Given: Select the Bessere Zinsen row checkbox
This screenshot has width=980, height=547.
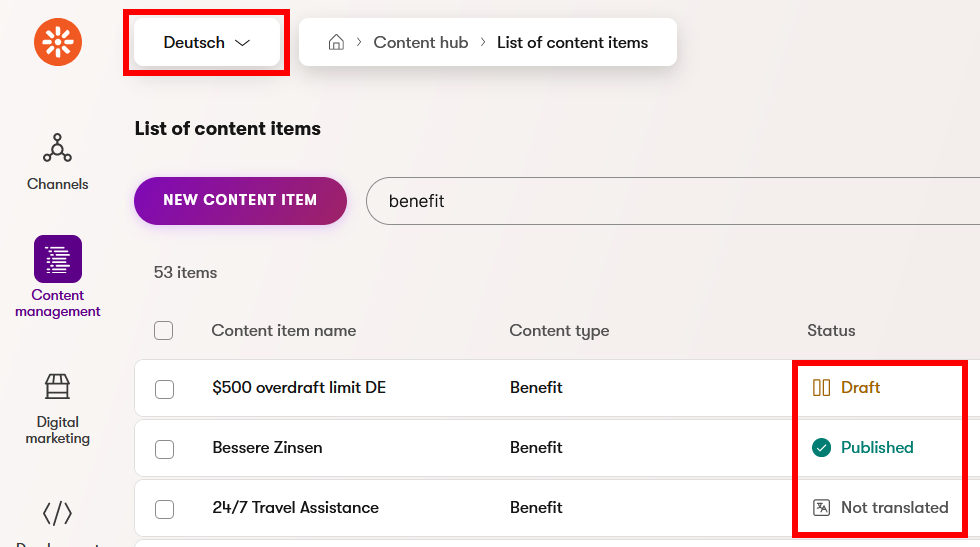Looking at the screenshot, I should (x=165, y=449).
